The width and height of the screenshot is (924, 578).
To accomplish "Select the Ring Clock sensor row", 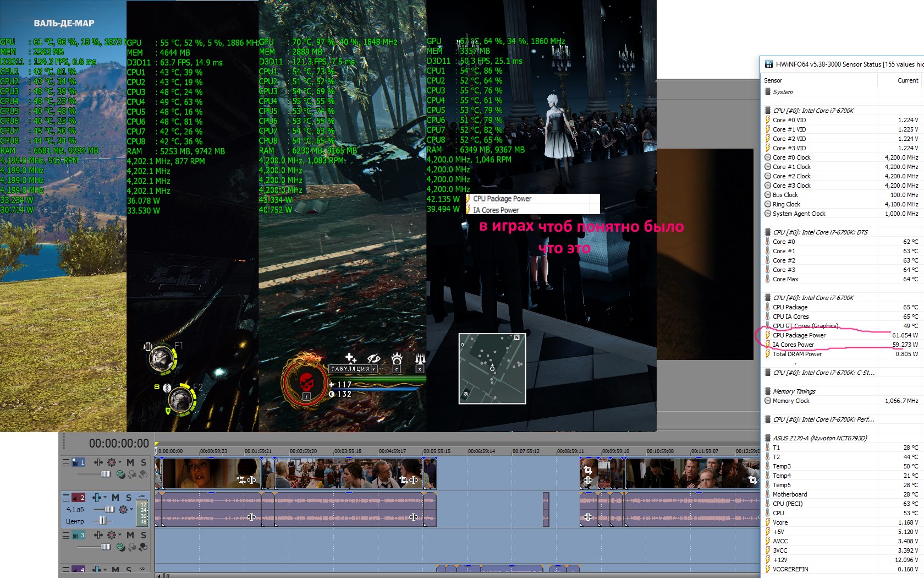I will tap(842, 204).
